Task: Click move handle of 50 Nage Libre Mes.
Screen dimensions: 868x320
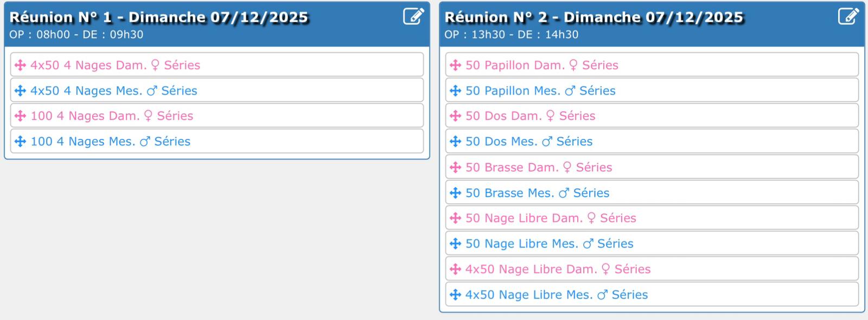Action: [x=456, y=244]
